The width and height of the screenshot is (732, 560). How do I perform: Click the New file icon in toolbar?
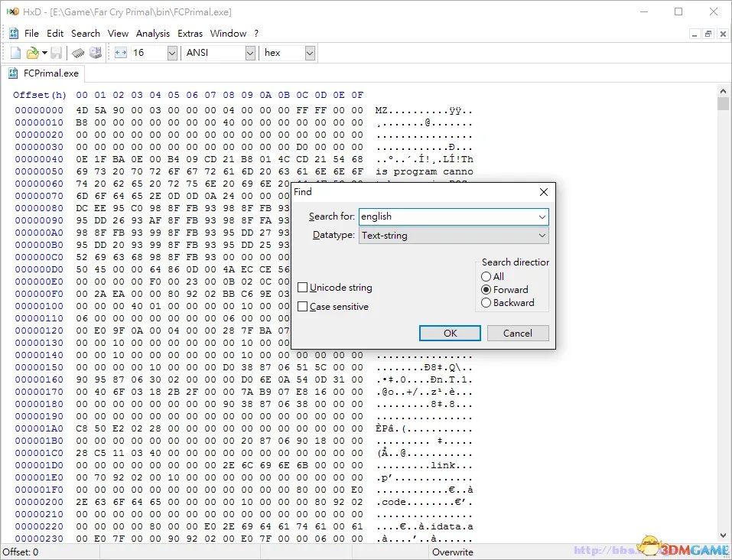(x=15, y=53)
